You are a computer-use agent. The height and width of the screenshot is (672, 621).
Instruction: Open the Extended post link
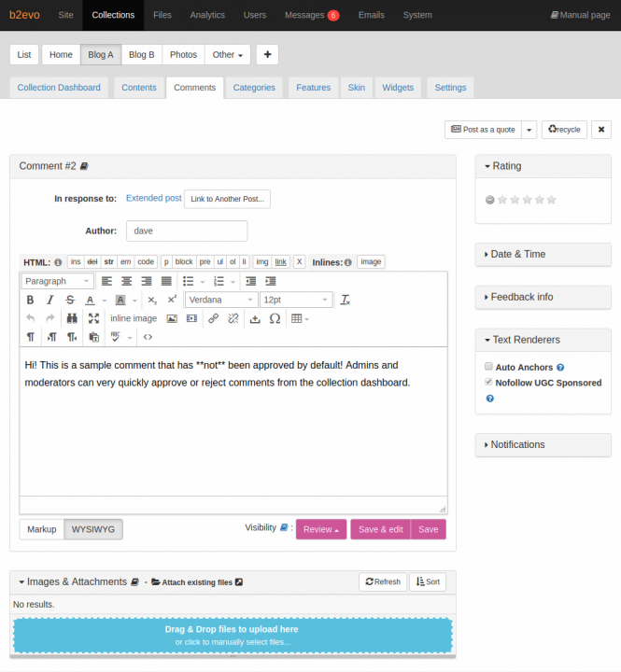coord(153,198)
